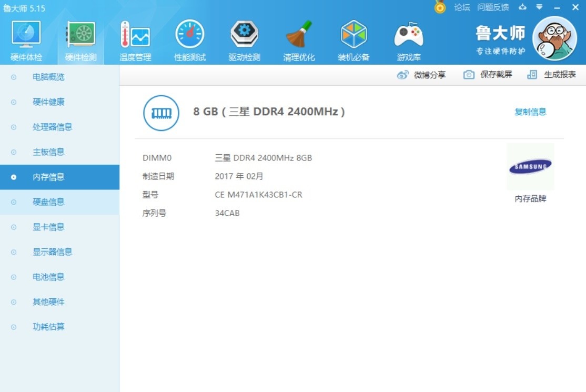
Task: Select the 装机必备 cube icon
Action: pyautogui.click(x=353, y=34)
